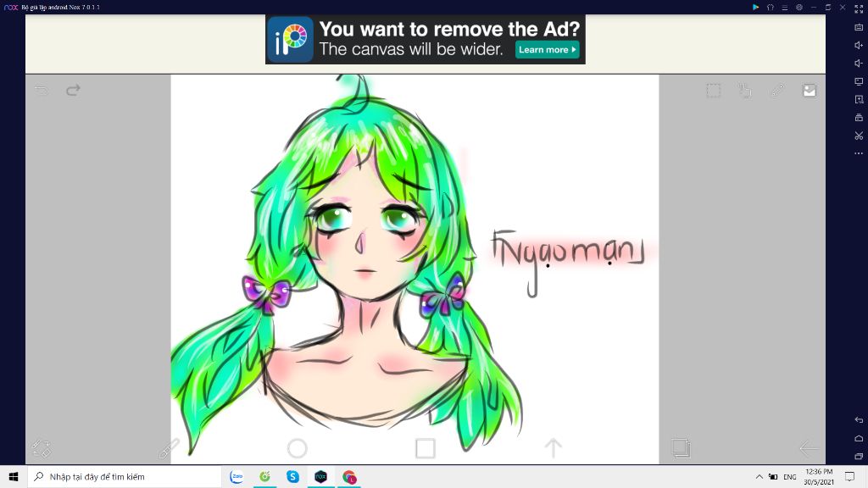Open Nox system settings gear
Image resolution: width=868 pixels, height=488 pixels.
(798, 7)
